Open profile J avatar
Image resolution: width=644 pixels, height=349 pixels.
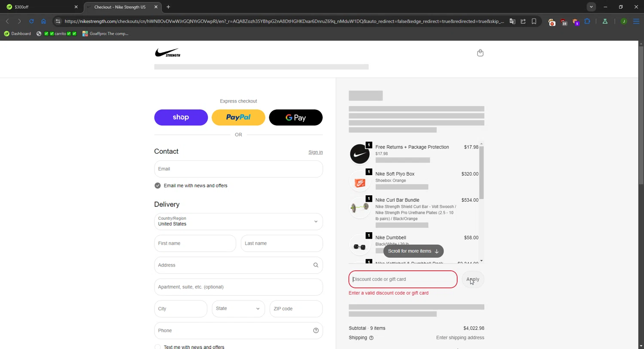click(x=624, y=21)
